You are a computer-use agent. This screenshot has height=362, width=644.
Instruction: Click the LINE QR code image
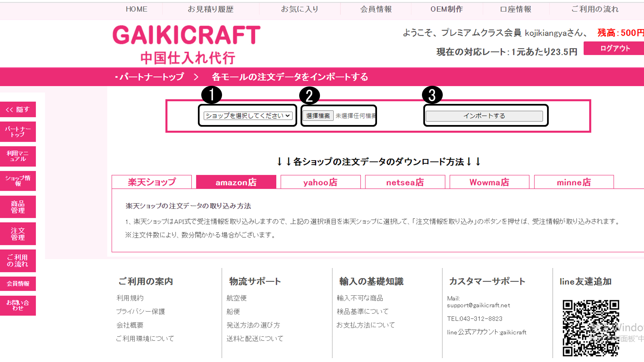[591, 328]
